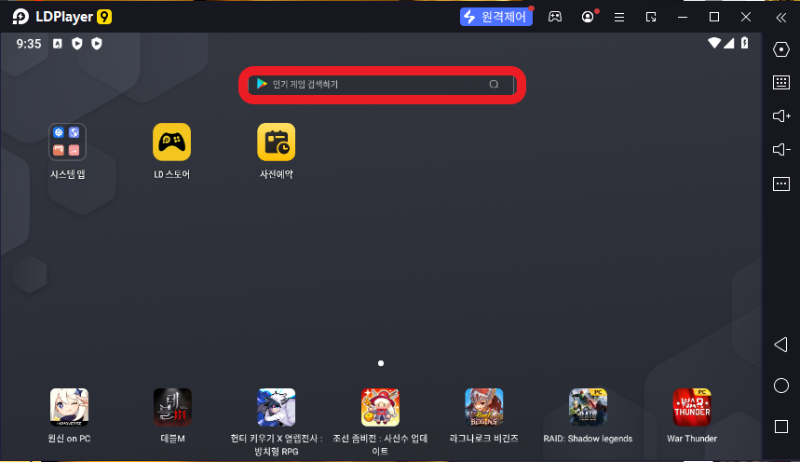Launch the 데블M game icon
Viewport: 800px width, 462px height.
[x=172, y=407]
